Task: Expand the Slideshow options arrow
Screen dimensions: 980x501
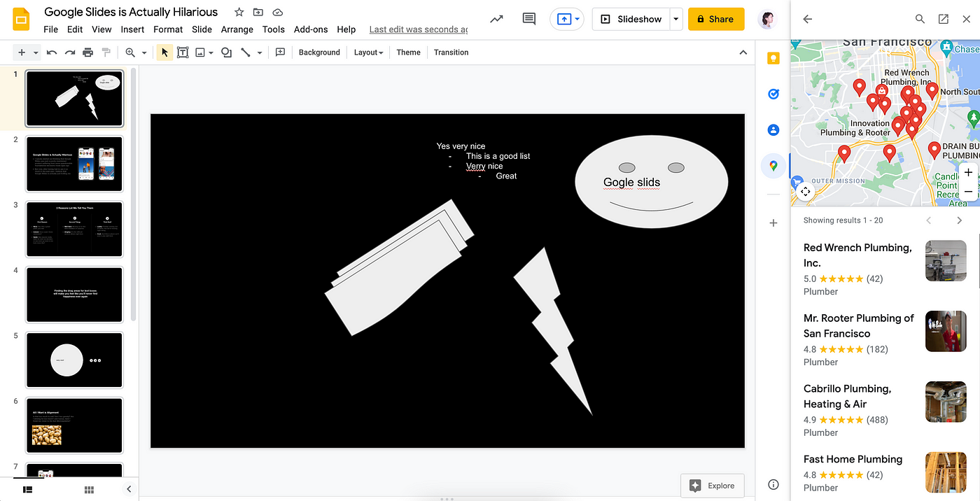Action: tap(676, 19)
